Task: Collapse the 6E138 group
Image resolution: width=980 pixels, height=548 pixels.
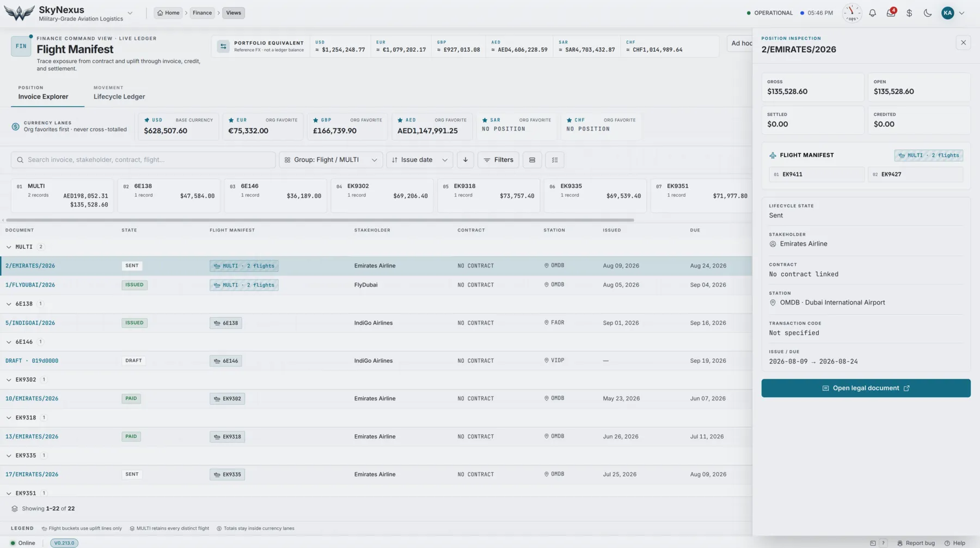Action: (x=9, y=304)
